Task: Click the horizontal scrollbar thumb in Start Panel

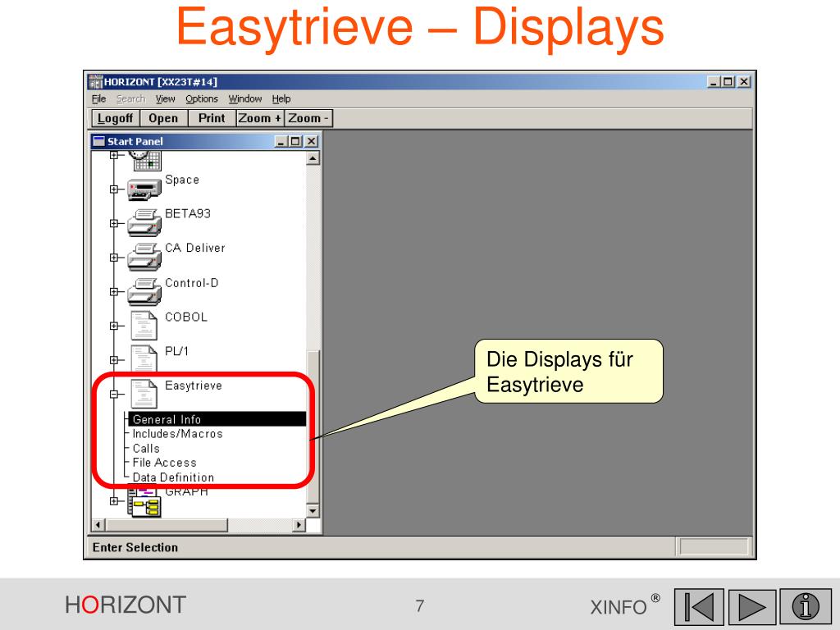Action: click(166, 525)
